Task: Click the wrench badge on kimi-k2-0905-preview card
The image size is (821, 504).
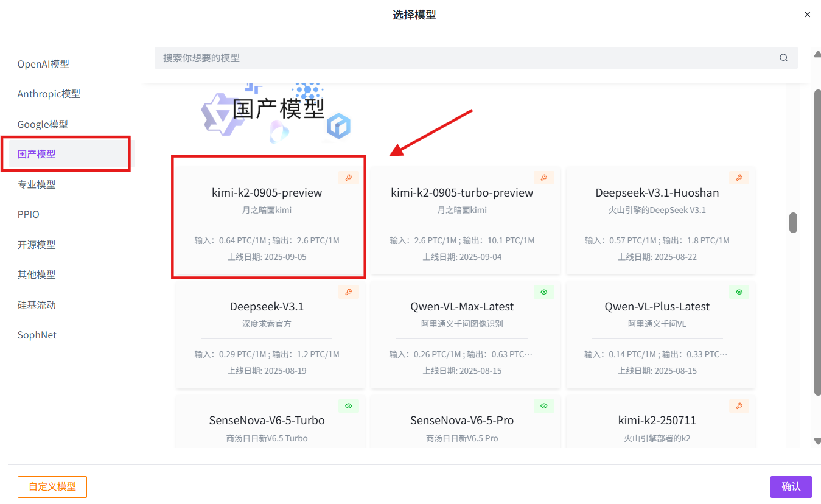Action: 349,178
